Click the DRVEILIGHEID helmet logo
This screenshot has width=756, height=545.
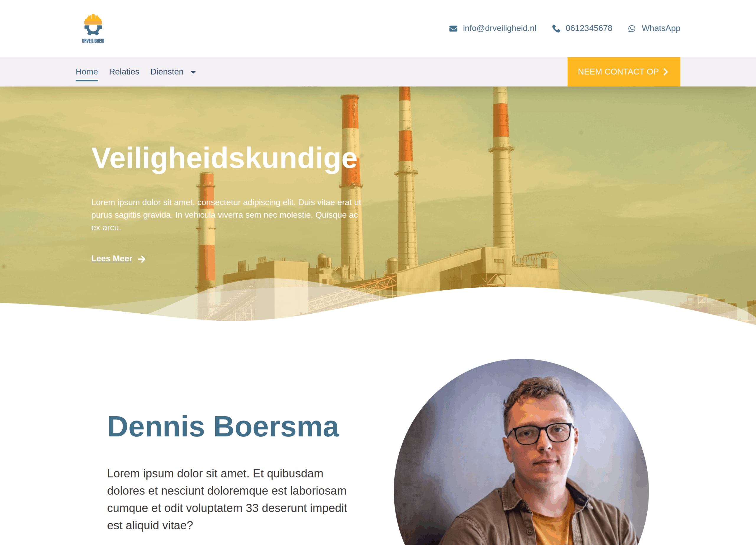pyautogui.click(x=93, y=29)
